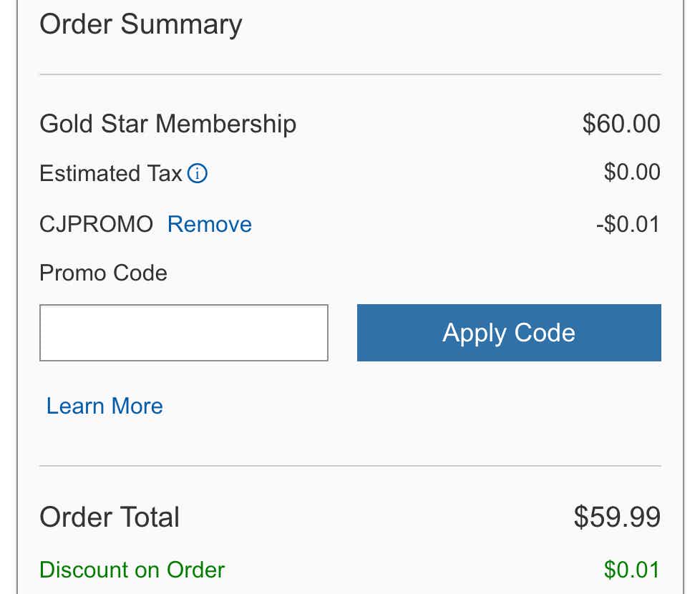
Task: Select the Gold Star Membership label
Action: (167, 124)
